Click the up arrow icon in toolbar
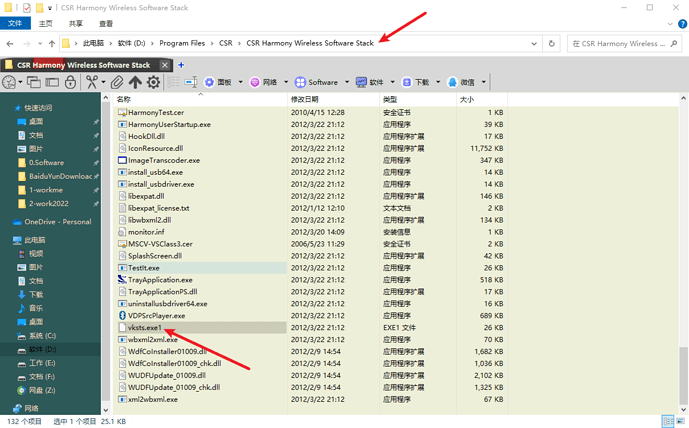The width and height of the screenshot is (689, 428). point(135,82)
